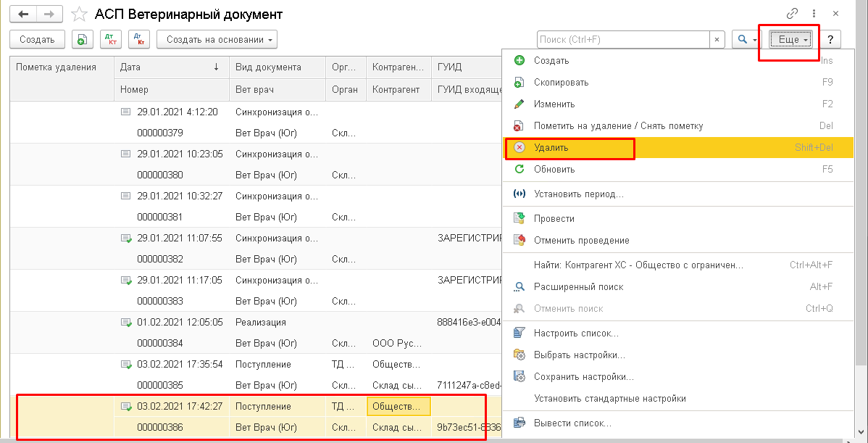868x443 pixels.
Task: Open the three-dot window options menu
Action: pos(814,14)
